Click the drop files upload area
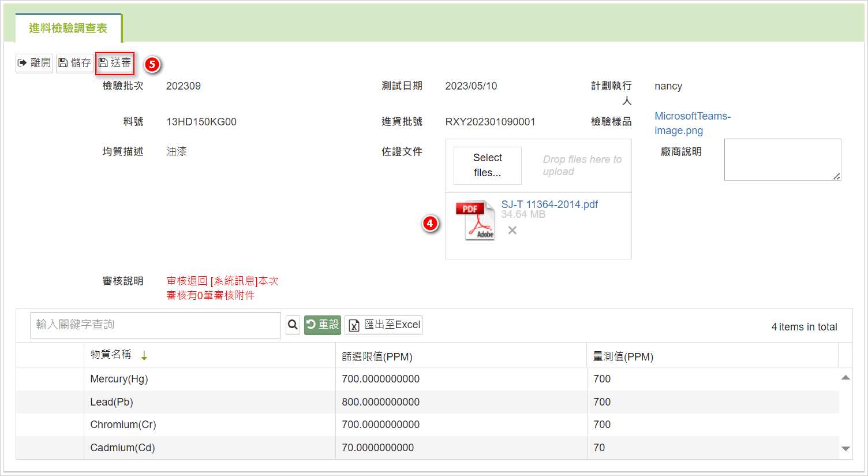This screenshot has height=476, width=868. point(582,165)
